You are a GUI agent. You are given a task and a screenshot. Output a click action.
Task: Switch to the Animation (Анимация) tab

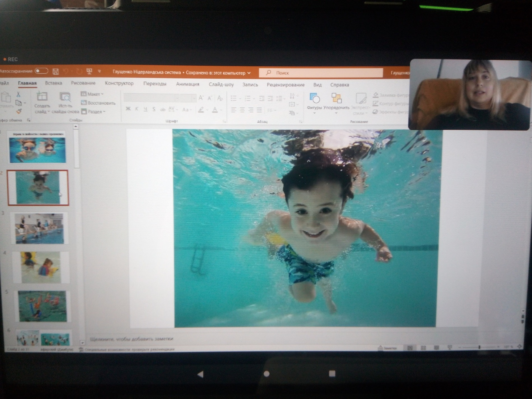tap(187, 84)
